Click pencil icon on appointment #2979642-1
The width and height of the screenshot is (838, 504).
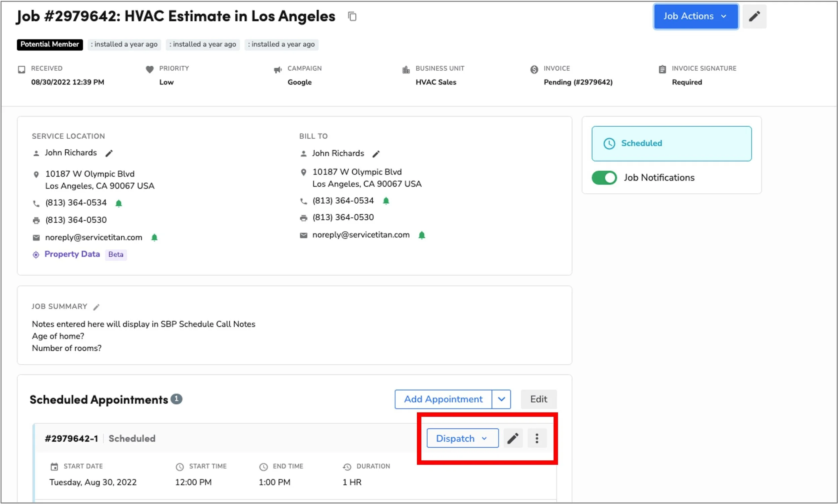512,438
